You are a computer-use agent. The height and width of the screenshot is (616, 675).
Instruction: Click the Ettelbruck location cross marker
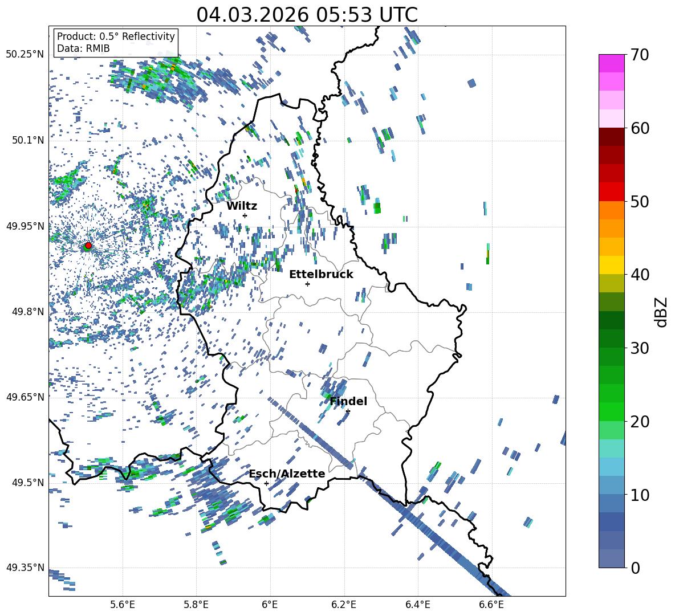click(307, 284)
